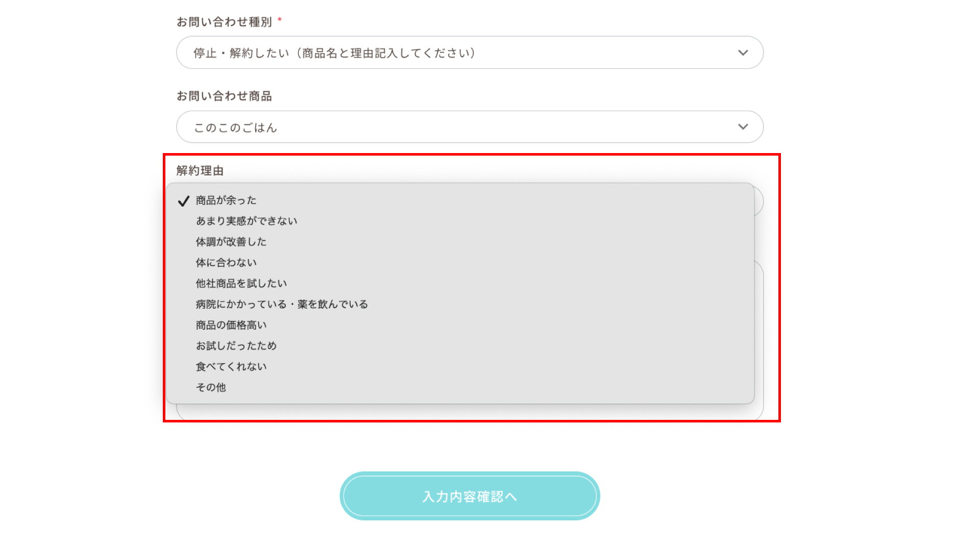Click the text area below the dropdown list
The width and height of the screenshot is (980, 551).
[470, 412]
